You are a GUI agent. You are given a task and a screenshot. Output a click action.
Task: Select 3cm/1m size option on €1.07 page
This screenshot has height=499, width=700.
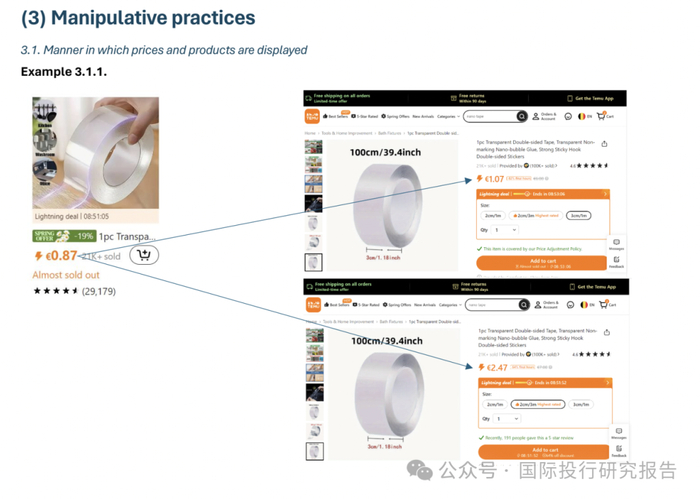578,216
